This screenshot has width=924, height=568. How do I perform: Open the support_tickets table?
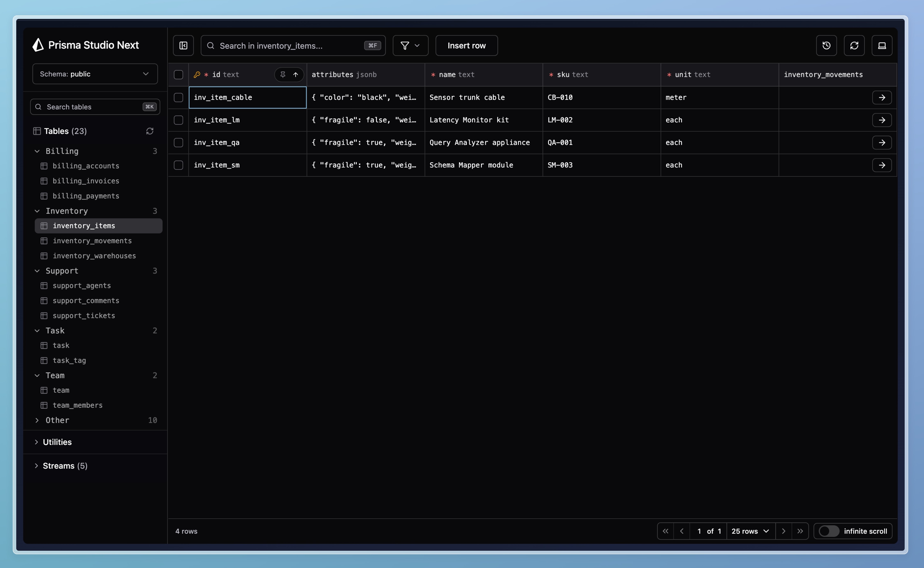click(x=99, y=316)
